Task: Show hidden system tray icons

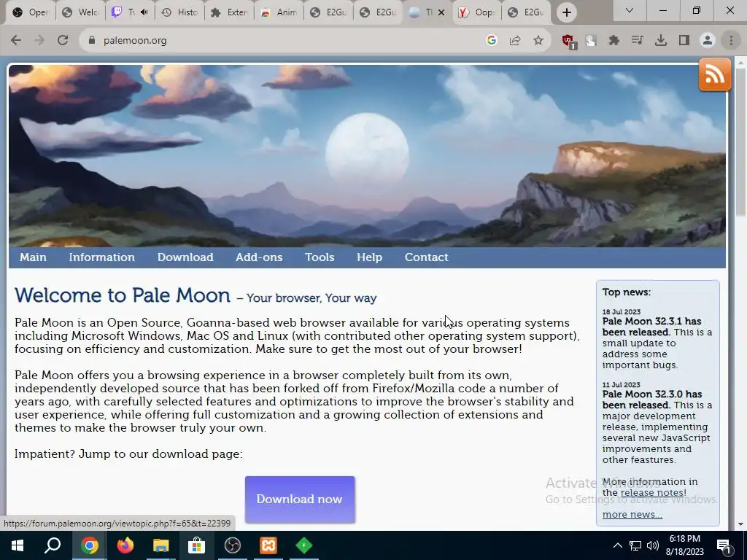Action: 617,545
